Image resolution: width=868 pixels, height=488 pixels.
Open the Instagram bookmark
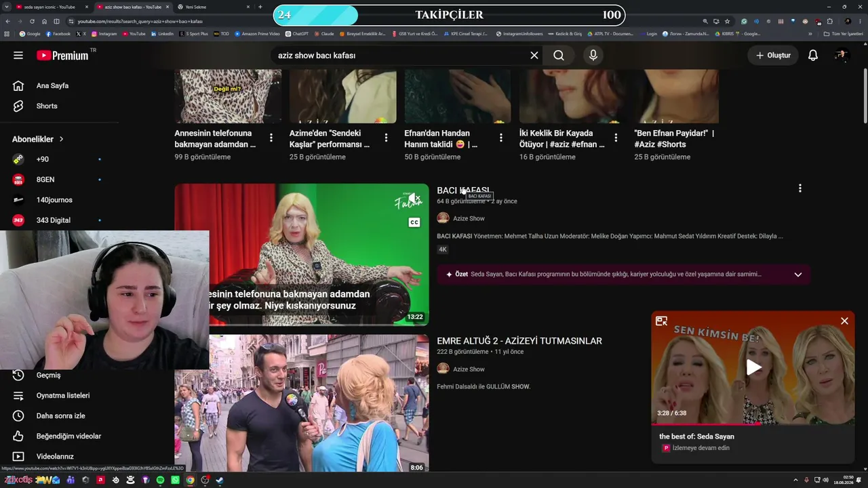tap(104, 34)
